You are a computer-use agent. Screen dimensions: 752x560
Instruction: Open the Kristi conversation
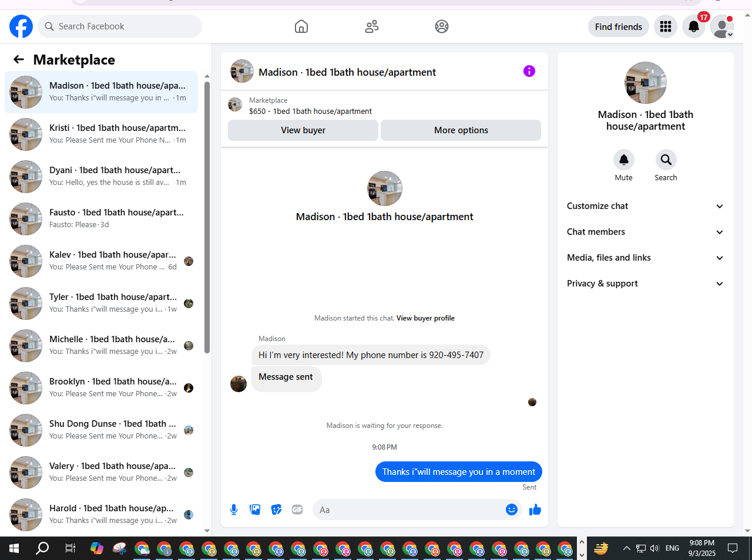click(x=101, y=134)
